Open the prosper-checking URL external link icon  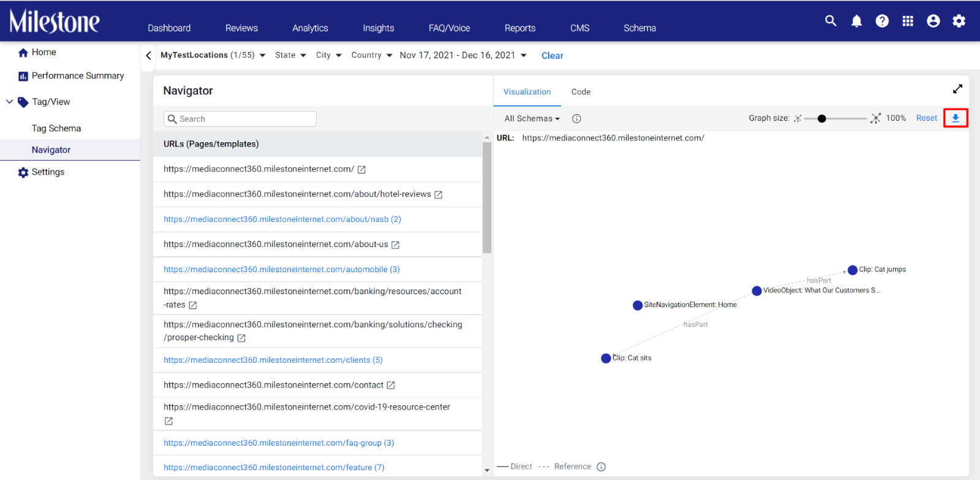coord(241,338)
